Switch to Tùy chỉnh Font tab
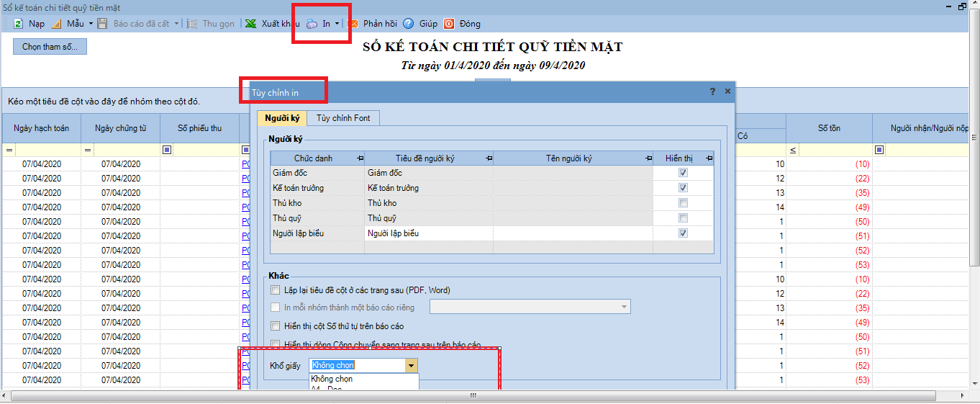Screen dimensions: 980x404 (x=342, y=118)
